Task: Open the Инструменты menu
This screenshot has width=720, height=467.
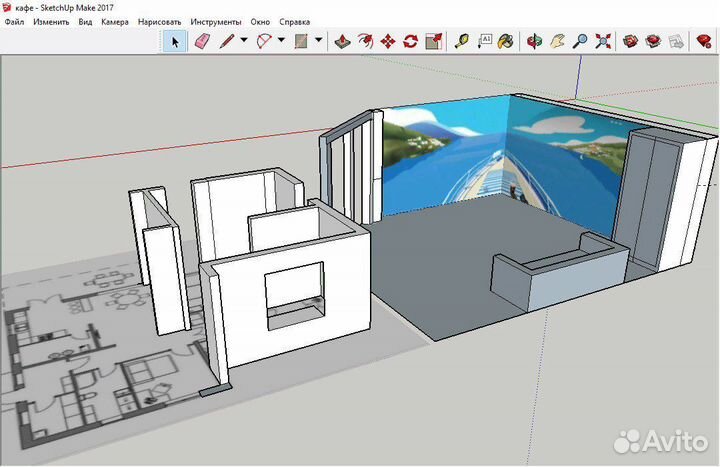Action: 217,21
